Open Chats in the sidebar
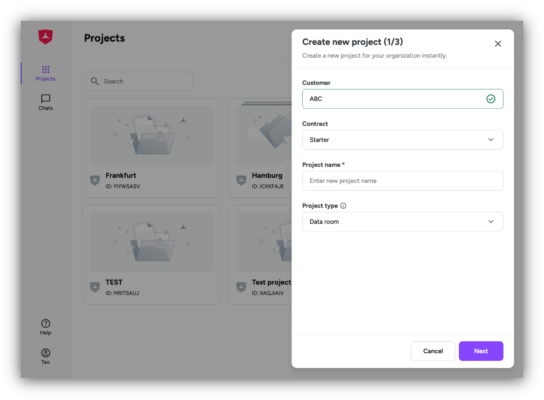The width and height of the screenshot is (544, 400). click(x=45, y=102)
